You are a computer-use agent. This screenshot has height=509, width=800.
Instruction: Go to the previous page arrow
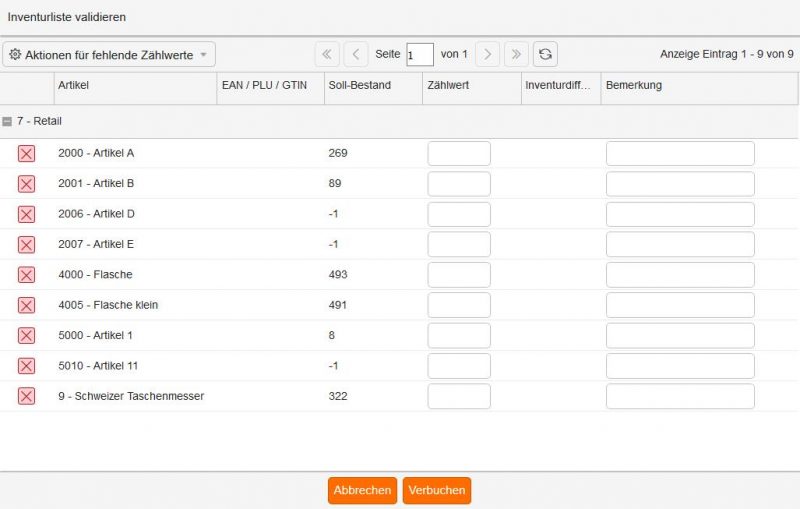355,54
